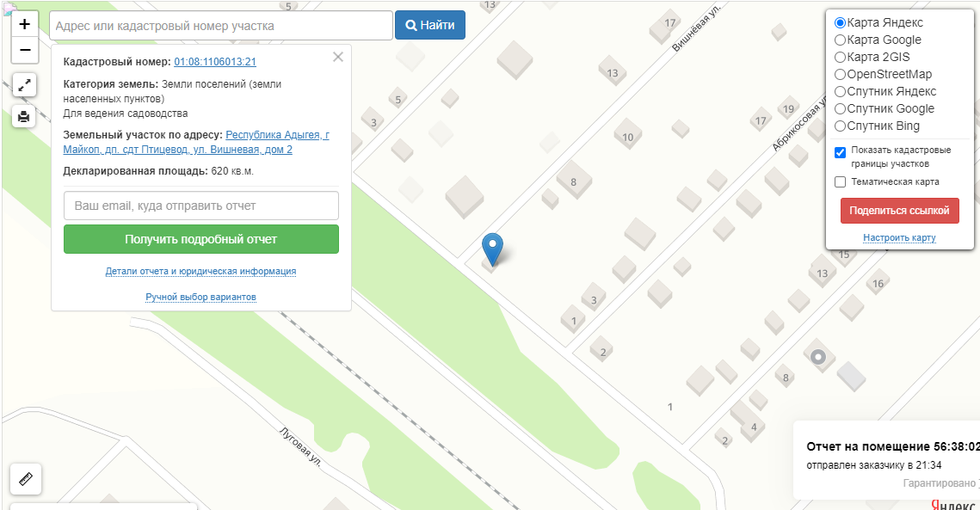Activate the ruler measurement tool

pos(26,479)
